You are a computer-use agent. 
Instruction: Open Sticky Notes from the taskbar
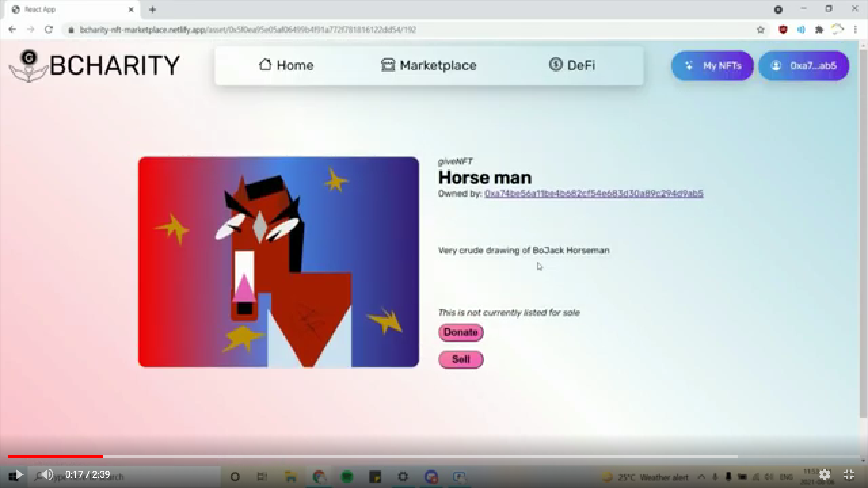[x=375, y=476]
